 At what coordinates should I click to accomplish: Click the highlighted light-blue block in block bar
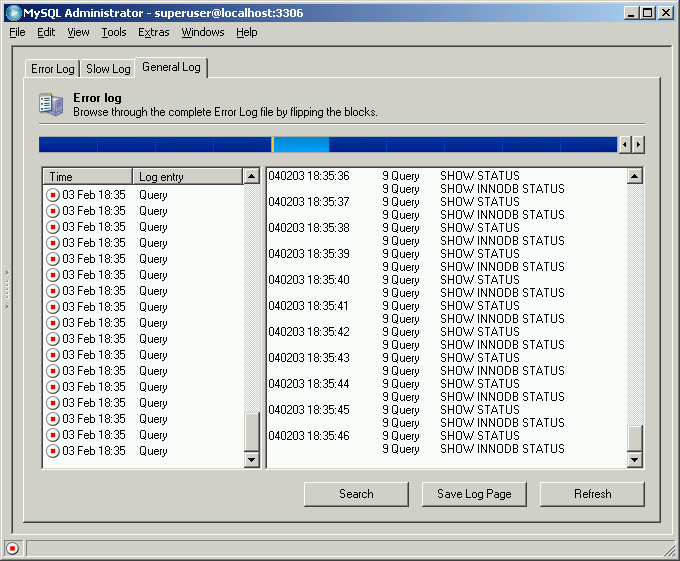pyautogui.click(x=301, y=145)
